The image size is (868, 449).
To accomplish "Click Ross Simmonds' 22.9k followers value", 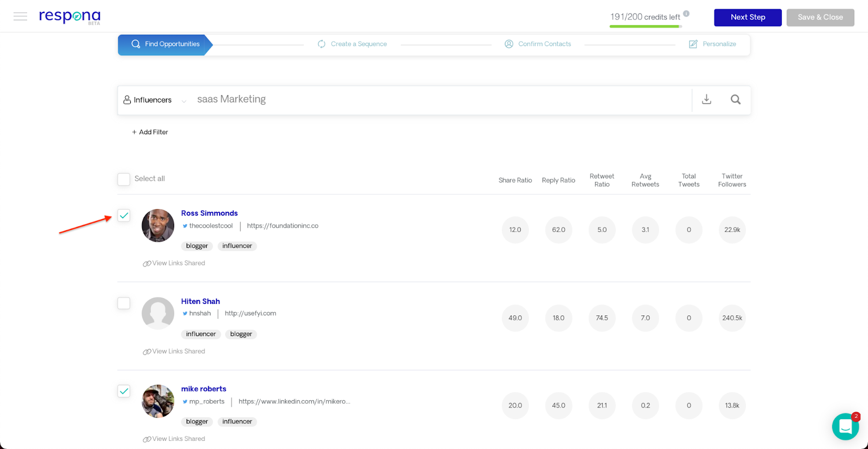I will pyautogui.click(x=732, y=230).
